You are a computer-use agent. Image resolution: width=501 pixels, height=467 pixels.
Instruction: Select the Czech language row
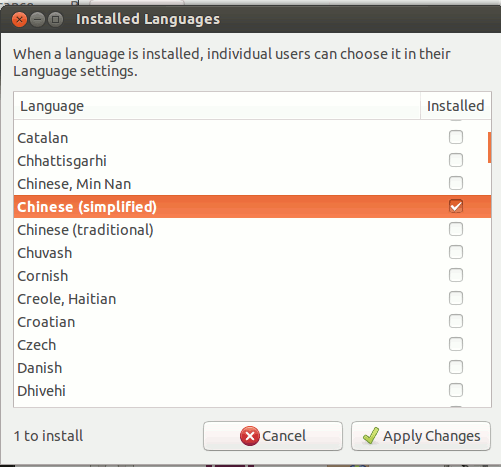[252, 345]
